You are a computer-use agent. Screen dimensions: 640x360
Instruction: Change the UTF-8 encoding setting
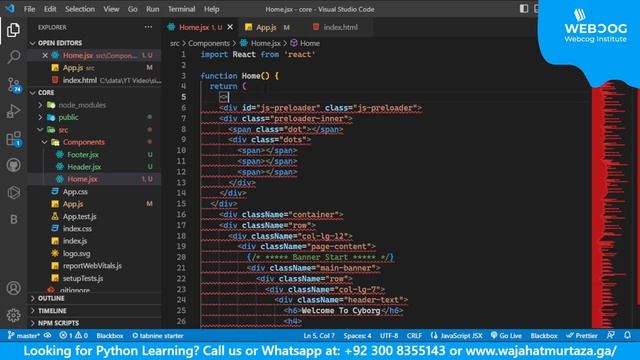(389, 336)
